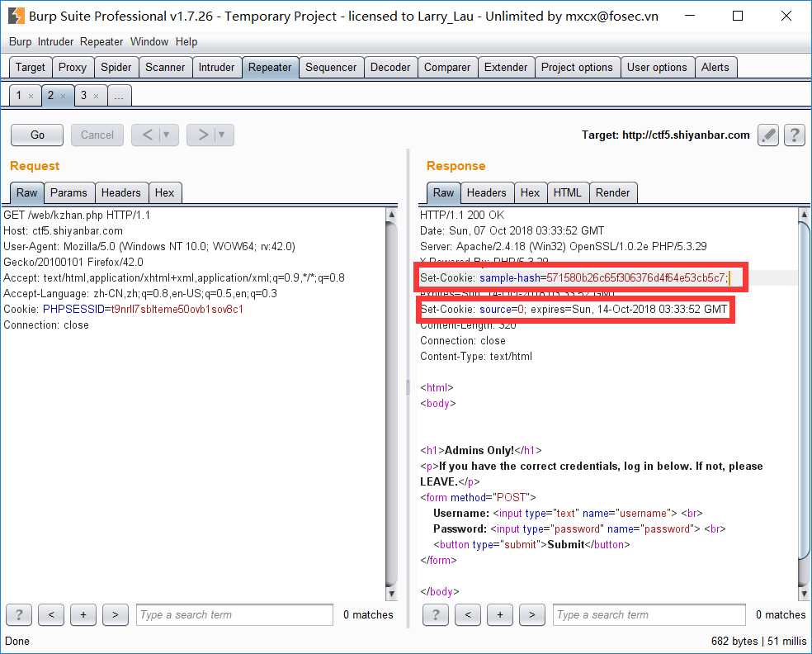Click the Burp Suite logo in title bar
This screenshot has height=654, width=812.
click(16, 16)
